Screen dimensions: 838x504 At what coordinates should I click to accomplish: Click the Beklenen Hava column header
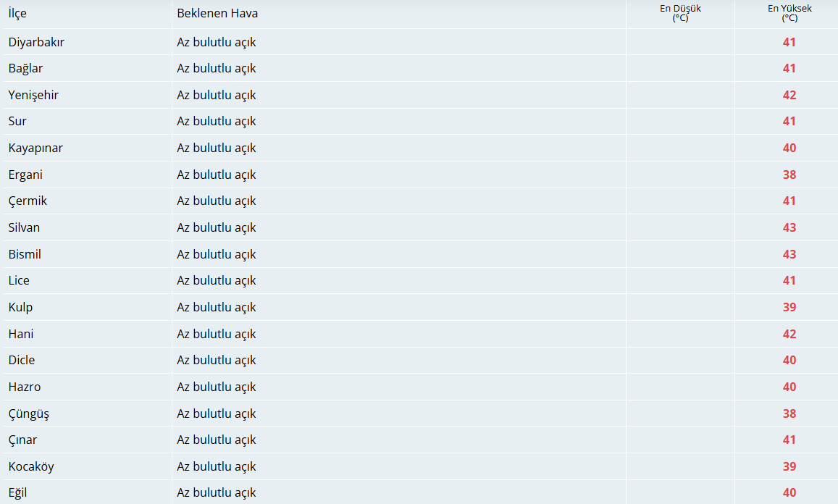[x=217, y=13]
